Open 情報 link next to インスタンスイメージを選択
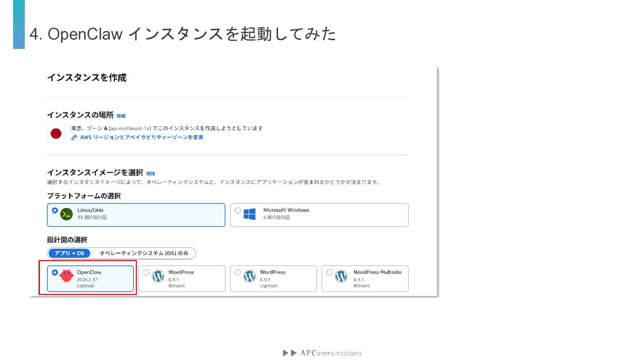The width and height of the screenshot is (644, 362). (151, 174)
